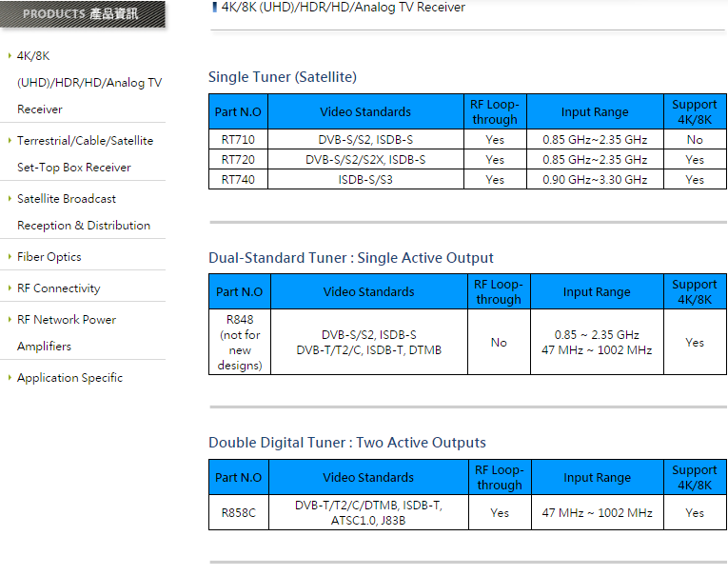Click R848 RF Loop-through No cell
This screenshot has width=728, height=576.
point(499,342)
